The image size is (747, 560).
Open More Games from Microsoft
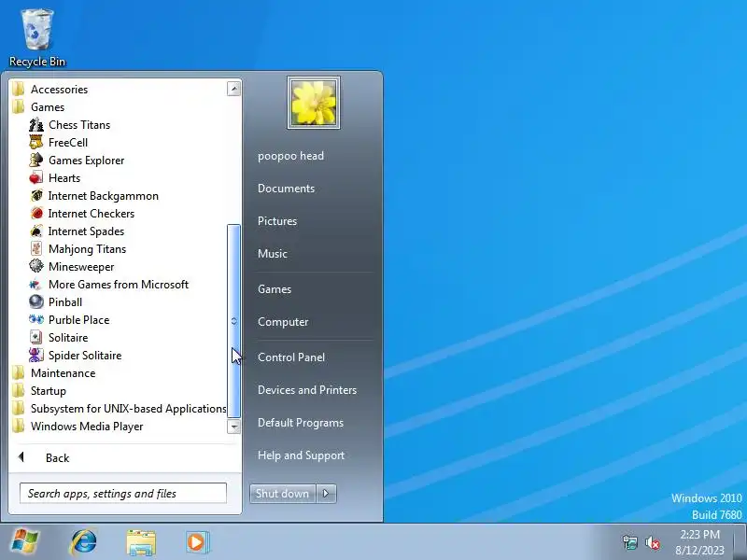[109, 285]
